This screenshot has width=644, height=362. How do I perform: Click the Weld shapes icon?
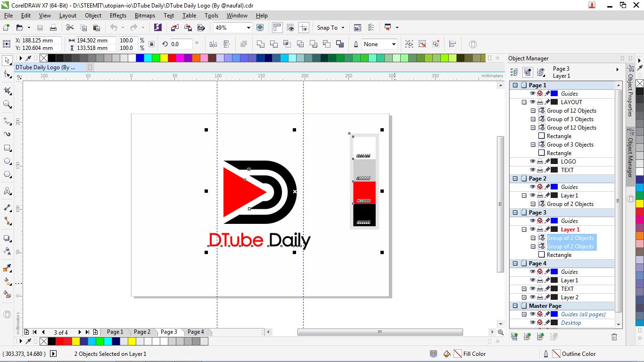(x=261, y=44)
